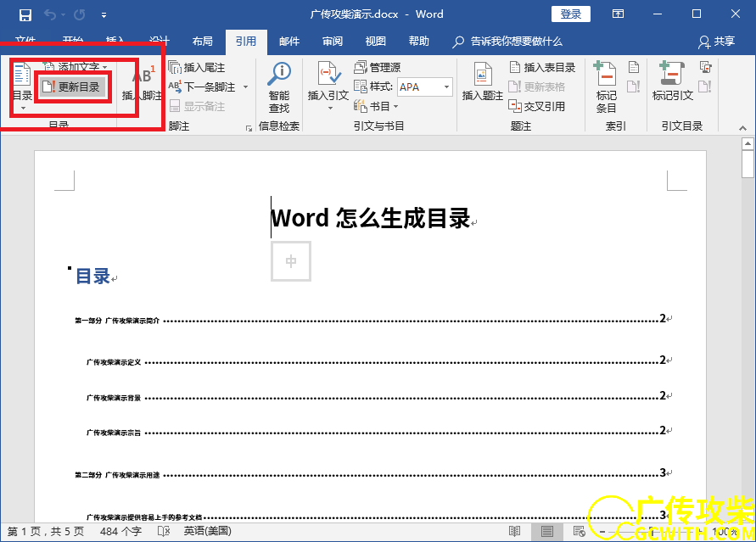This screenshot has height=542, width=756.
Task: Click the proofing check icon in status bar
Action: click(x=164, y=532)
